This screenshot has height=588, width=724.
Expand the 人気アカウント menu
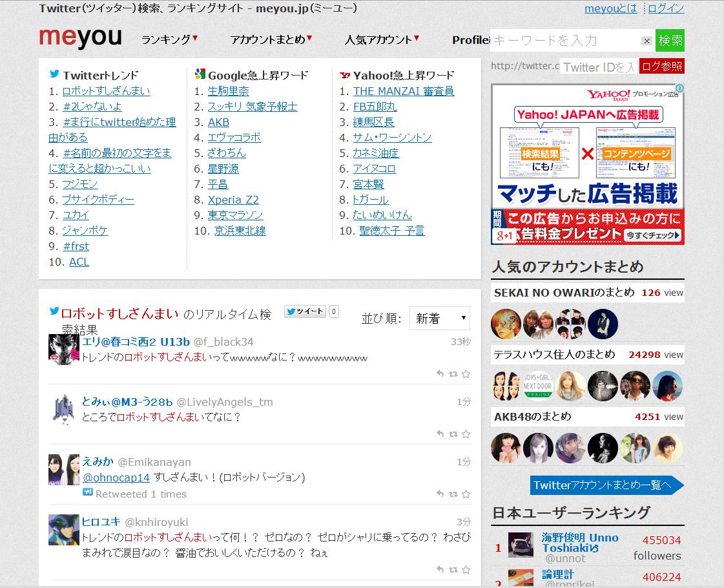pyautogui.click(x=382, y=39)
